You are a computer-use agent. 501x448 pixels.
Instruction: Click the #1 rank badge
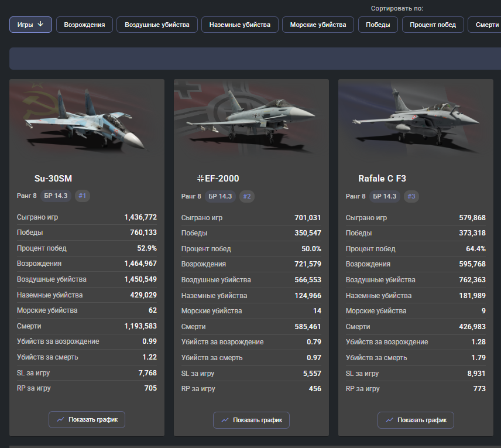pos(83,196)
